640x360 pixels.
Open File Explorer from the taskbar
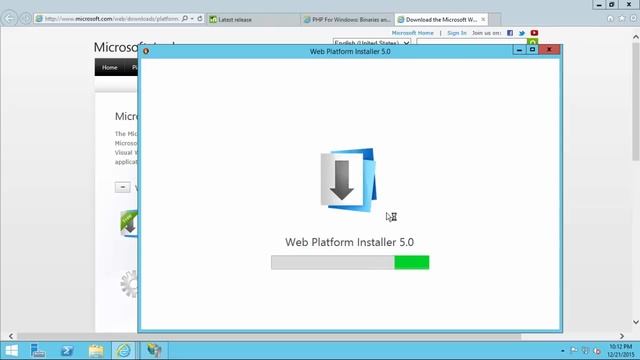pyautogui.click(x=96, y=350)
